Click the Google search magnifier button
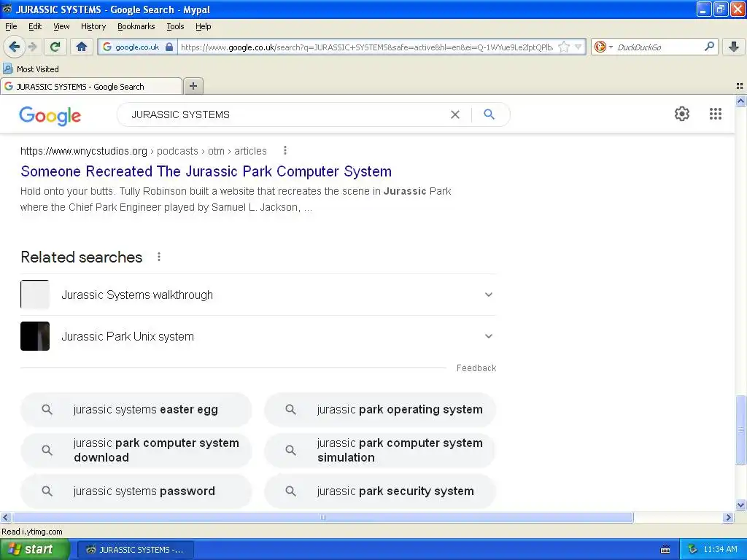The width and height of the screenshot is (747, 560). [x=489, y=114]
